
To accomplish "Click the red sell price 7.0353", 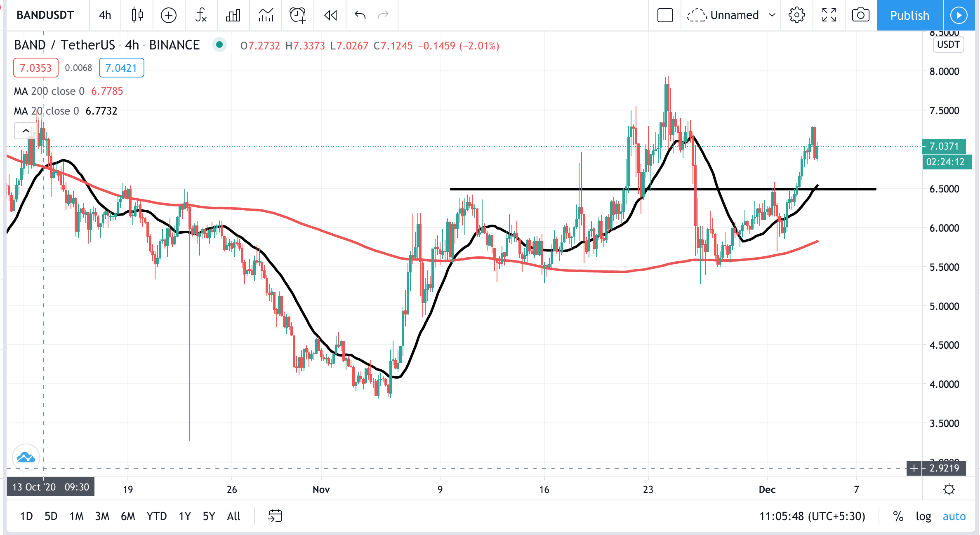I will click(36, 68).
